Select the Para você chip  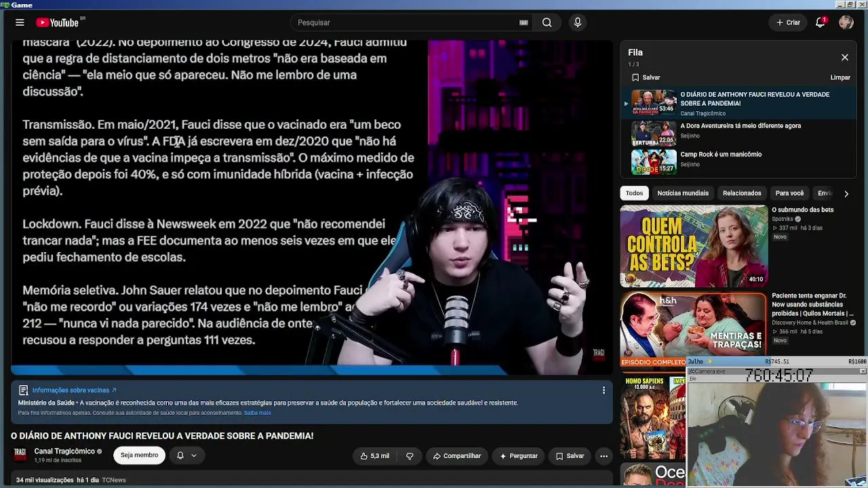[x=789, y=193]
